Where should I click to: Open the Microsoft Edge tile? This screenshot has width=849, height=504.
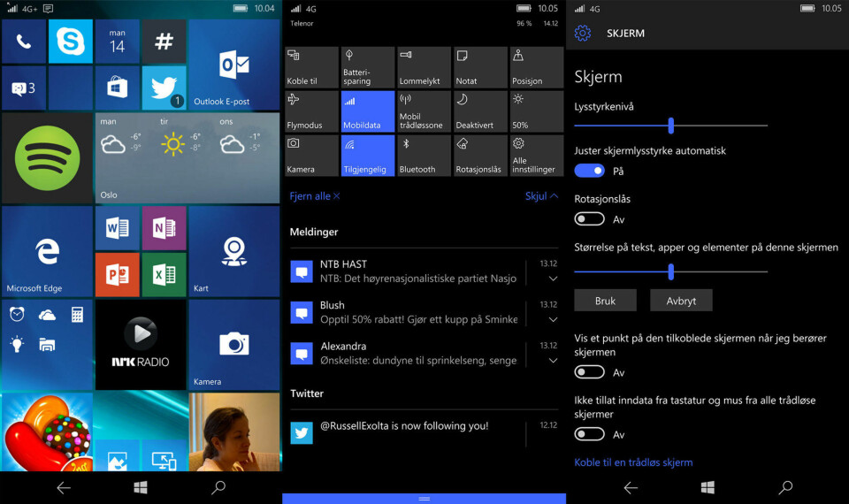pos(47,252)
